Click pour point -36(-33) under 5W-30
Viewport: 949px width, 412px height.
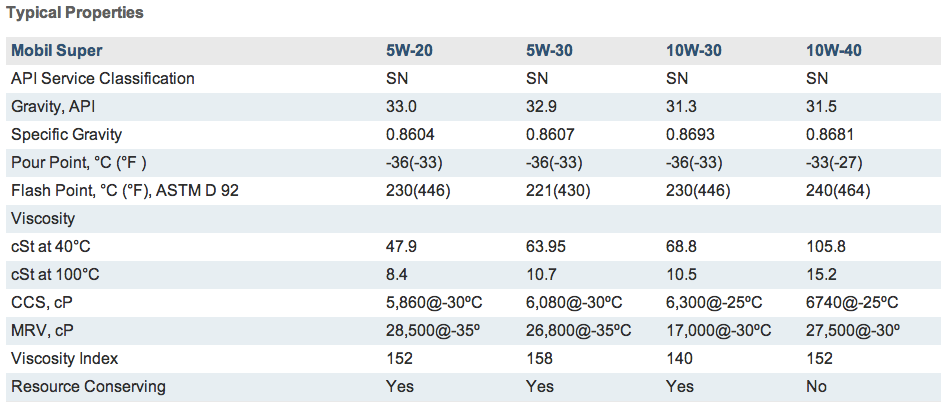554,163
